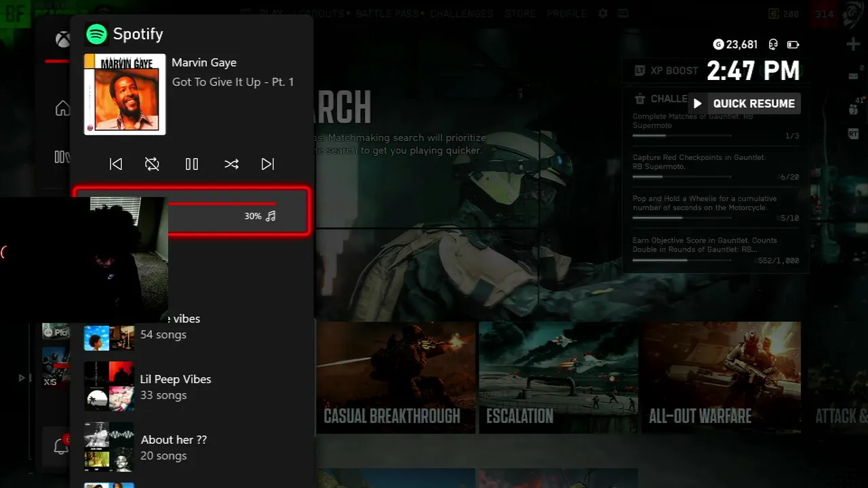The height and width of the screenshot is (488, 868).
Task: Click the 2:47 PM clock
Action: 753,70
